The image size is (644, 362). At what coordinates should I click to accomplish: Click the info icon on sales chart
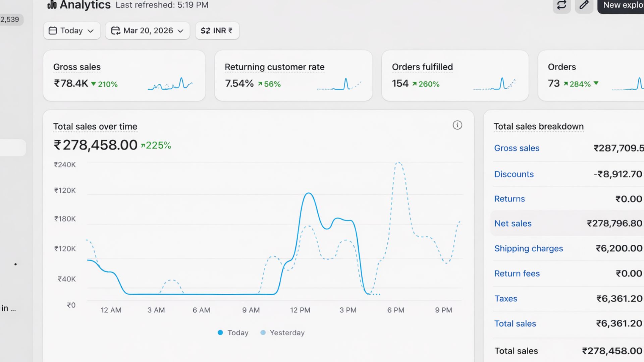pyautogui.click(x=457, y=125)
